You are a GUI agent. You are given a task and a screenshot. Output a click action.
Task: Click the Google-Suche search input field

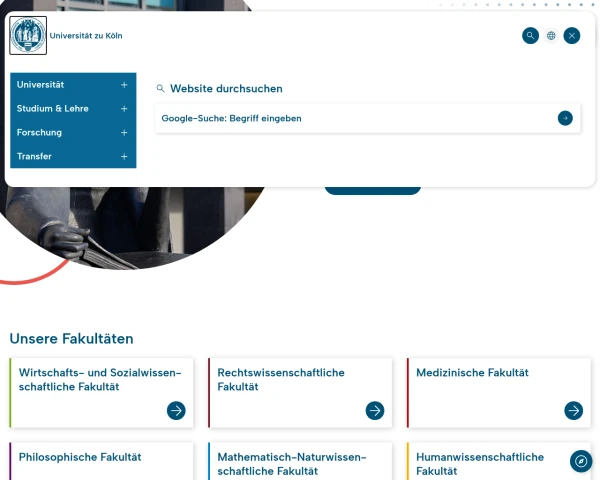[x=350, y=118]
